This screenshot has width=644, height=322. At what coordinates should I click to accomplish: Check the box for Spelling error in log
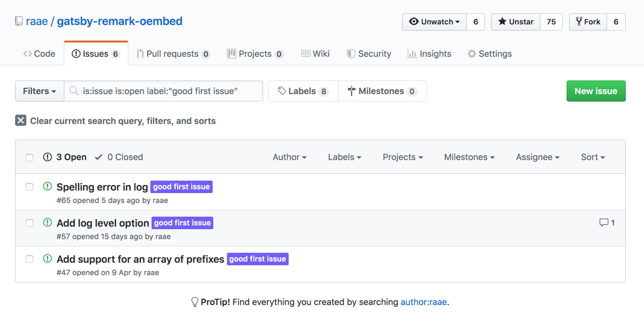(29, 187)
